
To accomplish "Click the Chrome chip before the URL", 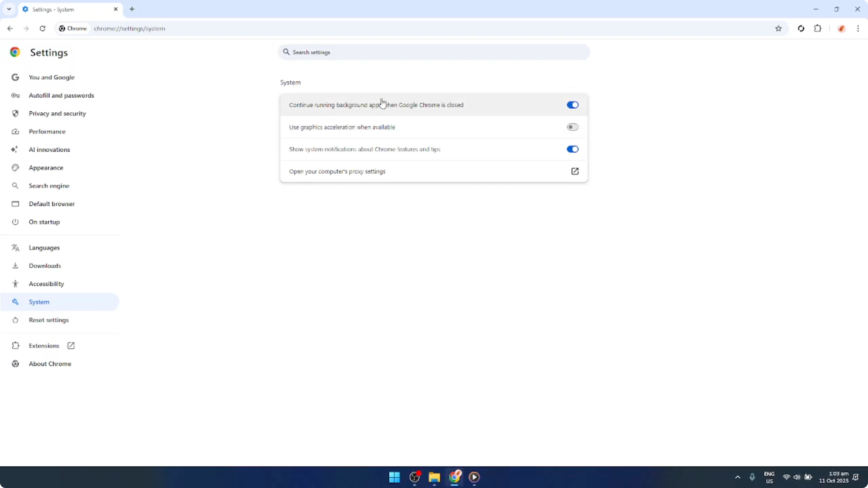I will [x=72, y=29].
